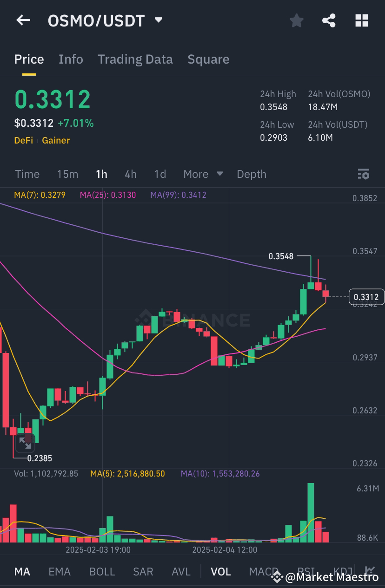
Task: Open the share options icon
Action: 329,20
